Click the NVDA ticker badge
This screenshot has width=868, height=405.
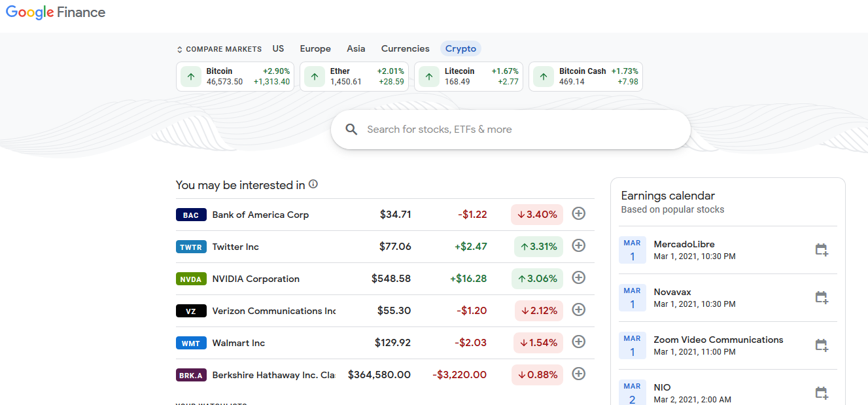pyautogui.click(x=191, y=279)
